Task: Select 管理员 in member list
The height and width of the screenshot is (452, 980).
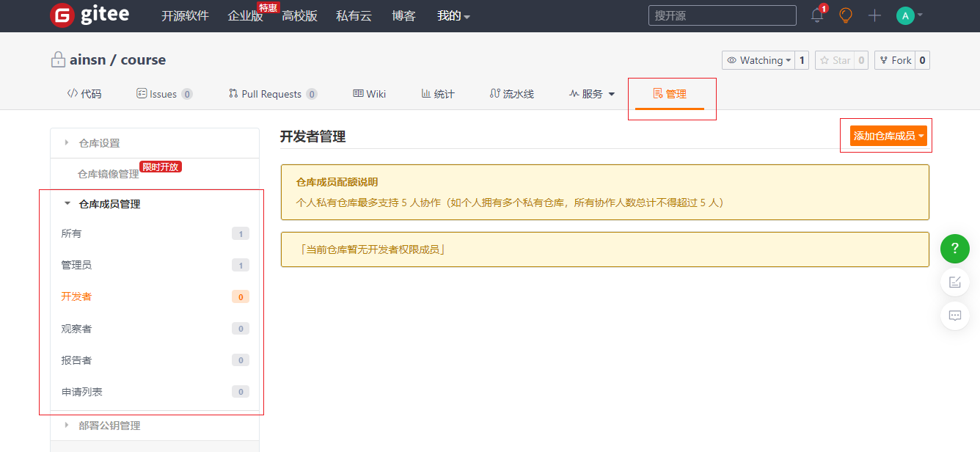Action: (76, 265)
